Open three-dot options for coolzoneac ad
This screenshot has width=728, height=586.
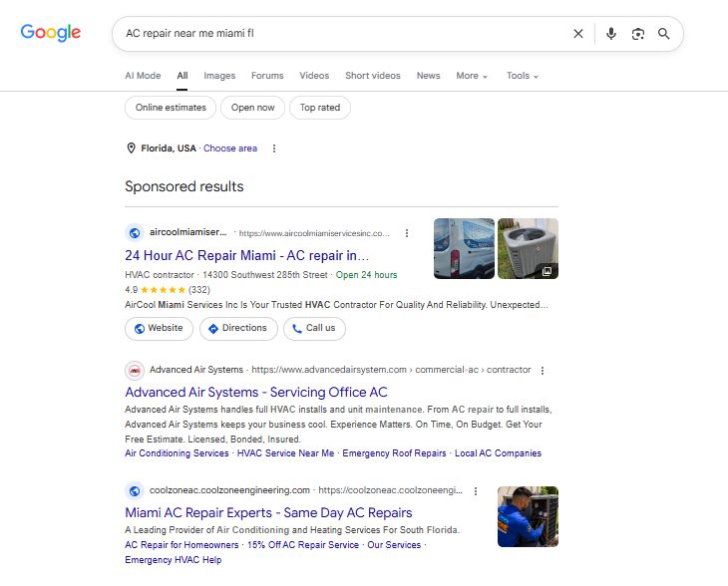[476, 491]
